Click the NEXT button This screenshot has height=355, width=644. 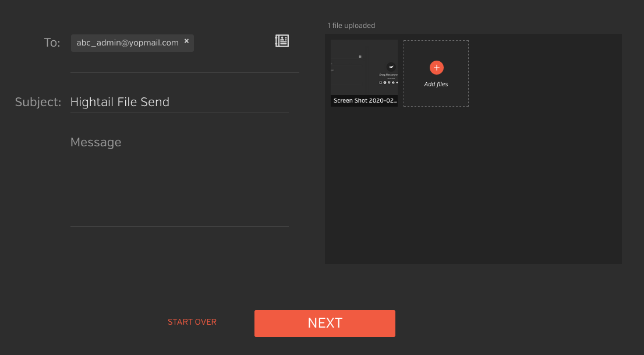tap(325, 324)
